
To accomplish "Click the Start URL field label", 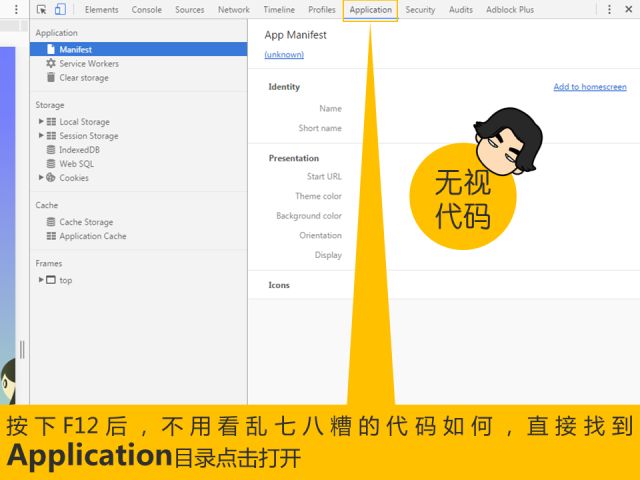I will [324, 176].
